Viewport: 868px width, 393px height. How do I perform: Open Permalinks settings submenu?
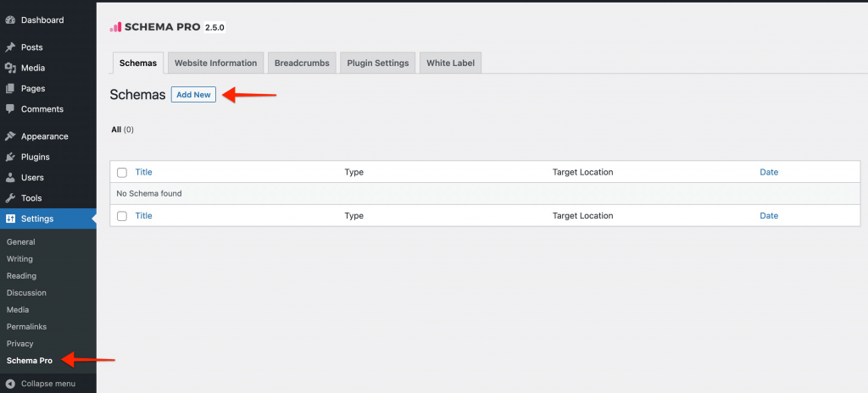tap(26, 327)
